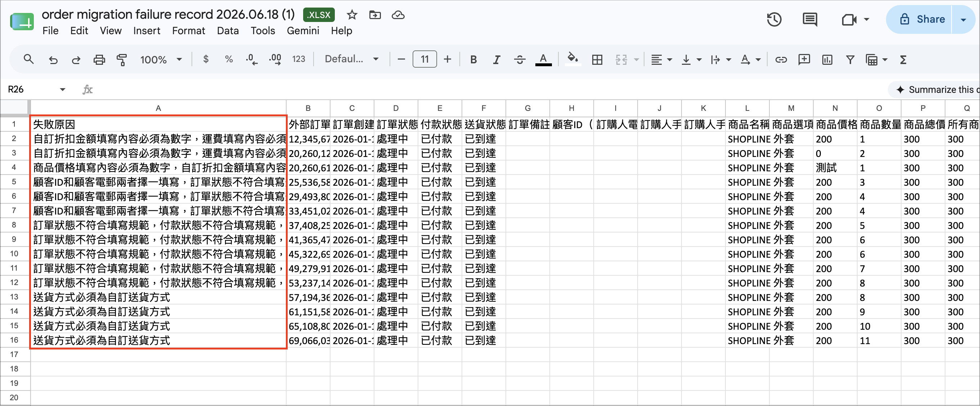Open the more number formats 123 menu
Screen dimensions: 980x406
pos(298,59)
